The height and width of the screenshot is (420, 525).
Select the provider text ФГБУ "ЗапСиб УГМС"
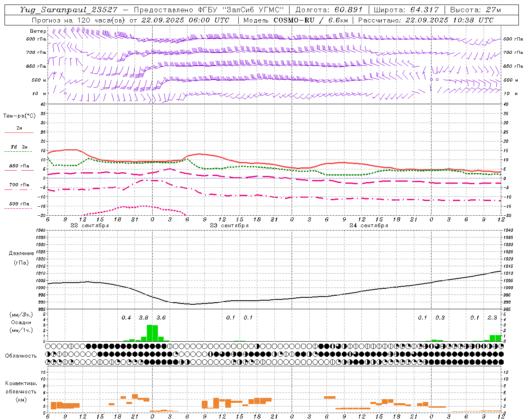pyautogui.click(x=240, y=10)
